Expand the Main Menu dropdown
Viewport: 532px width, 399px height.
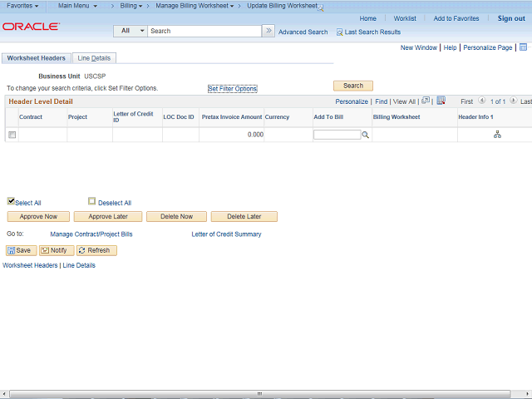click(77, 6)
